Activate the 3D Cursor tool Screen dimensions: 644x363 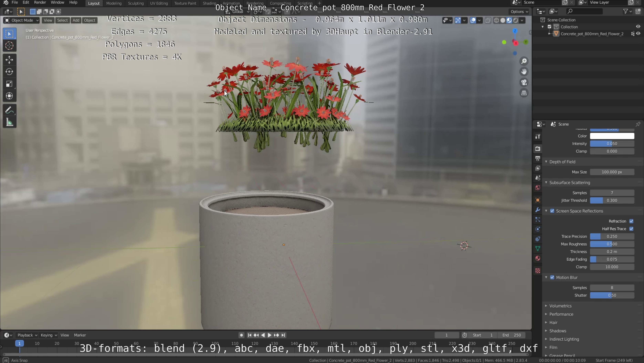(x=9, y=46)
